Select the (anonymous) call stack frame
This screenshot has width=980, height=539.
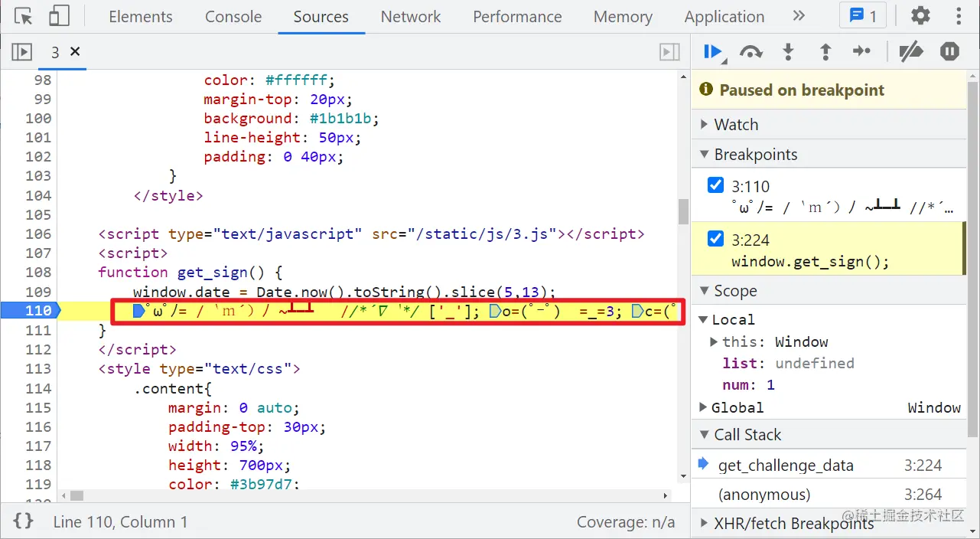coord(829,495)
